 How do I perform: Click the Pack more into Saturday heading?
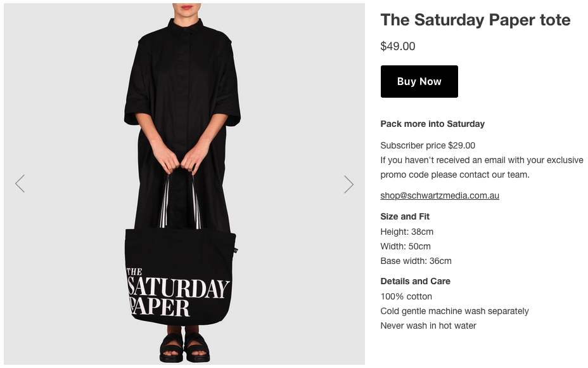tap(432, 124)
